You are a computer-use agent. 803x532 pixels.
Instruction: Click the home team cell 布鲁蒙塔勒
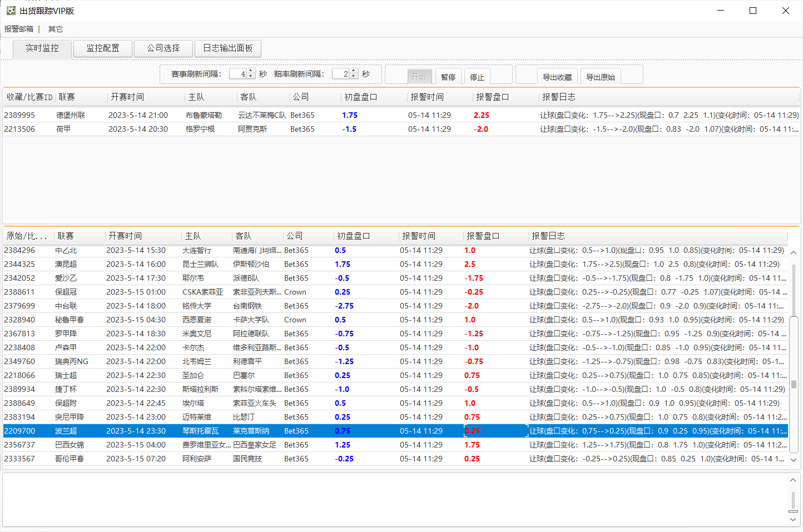(x=204, y=115)
